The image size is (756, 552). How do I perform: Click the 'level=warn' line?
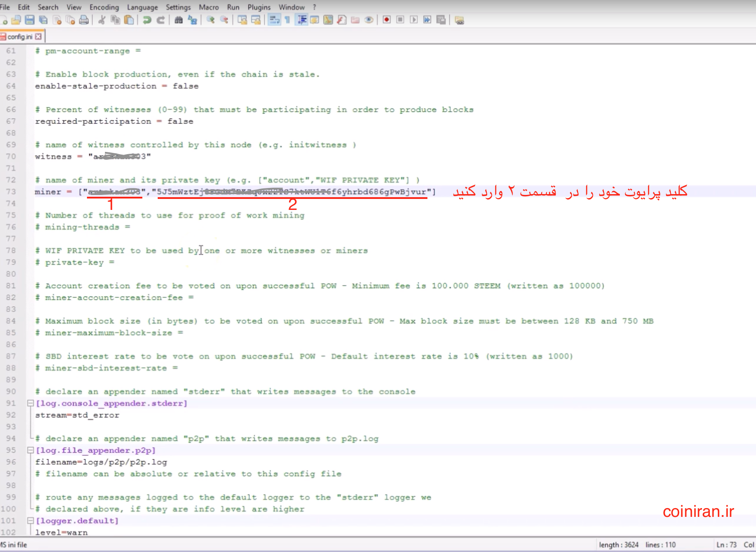61,532
